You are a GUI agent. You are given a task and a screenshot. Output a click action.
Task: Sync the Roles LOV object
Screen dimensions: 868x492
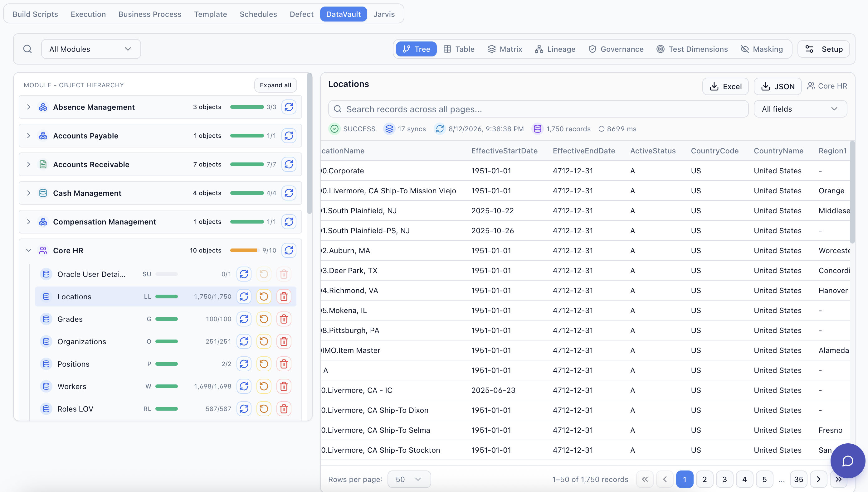tap(244, 409)
